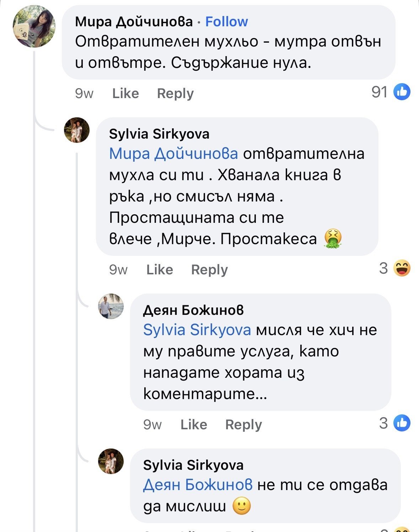Open Sylvia Sirkyova's avatar on last reply

pyautogui.click(x=111, y=461)
